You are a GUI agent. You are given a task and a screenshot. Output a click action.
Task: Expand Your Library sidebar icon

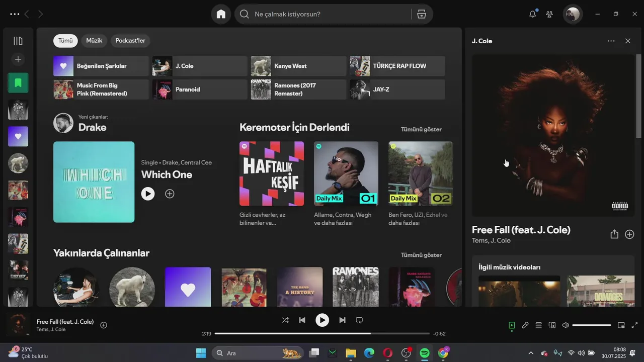[18, 41]
